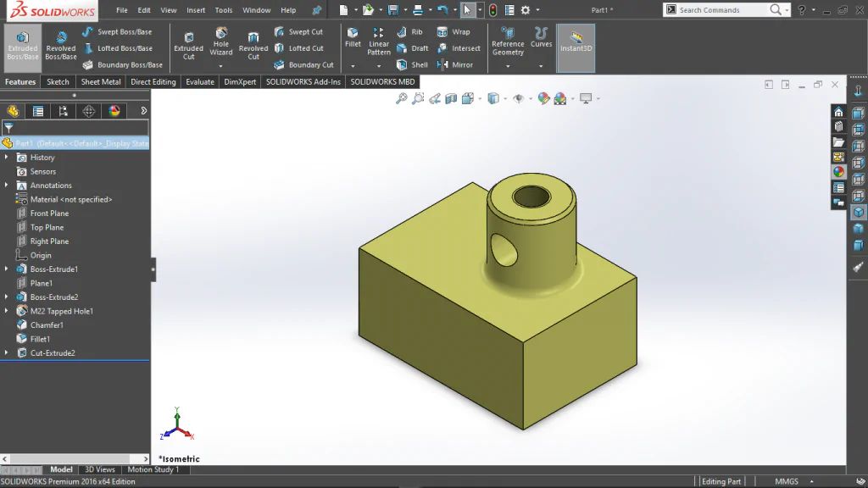Click the feature tree horizontal scrollbar
This screenshot has height=488, width=868.
click(x=75, y=458)
